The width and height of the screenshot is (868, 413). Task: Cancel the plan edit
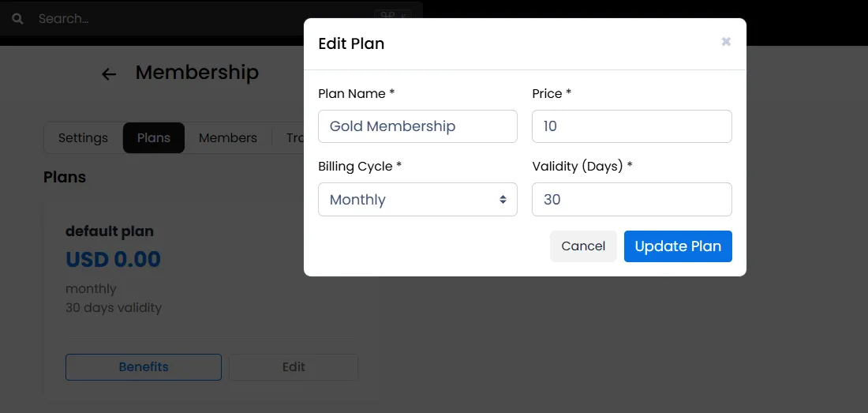point(583,246)
